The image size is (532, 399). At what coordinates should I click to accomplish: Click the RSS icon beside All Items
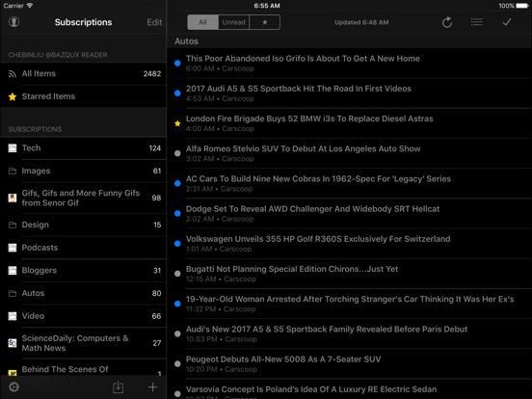point(13,74)
